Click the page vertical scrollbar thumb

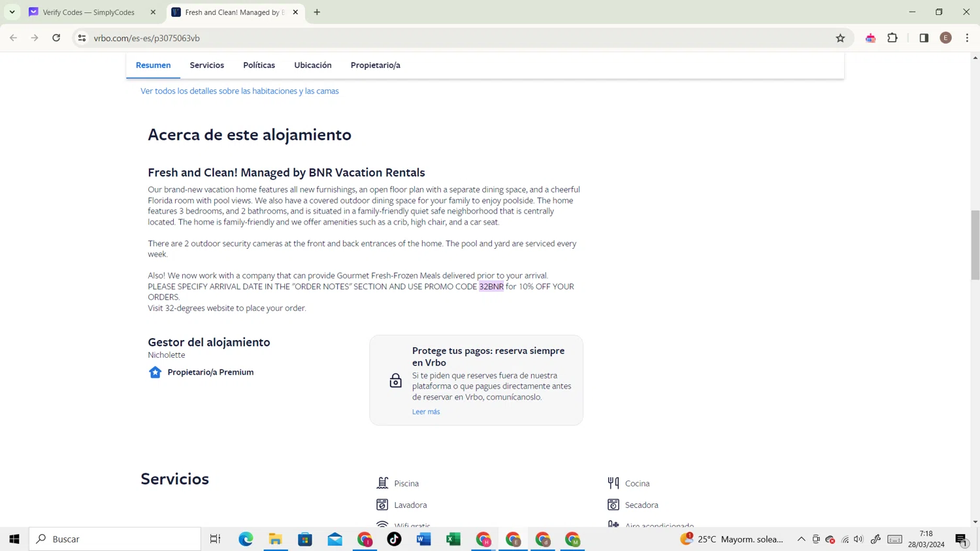pos(975,245)
